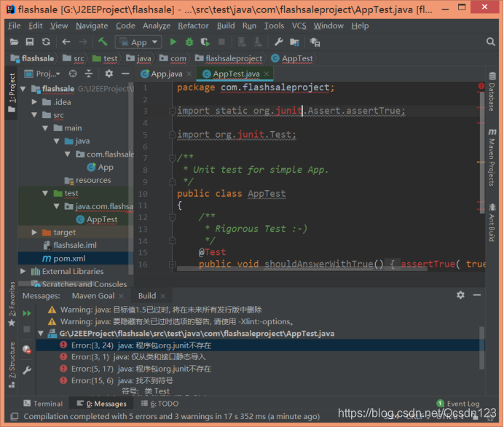Collapse the test folder in the tree

coord(45,193)
